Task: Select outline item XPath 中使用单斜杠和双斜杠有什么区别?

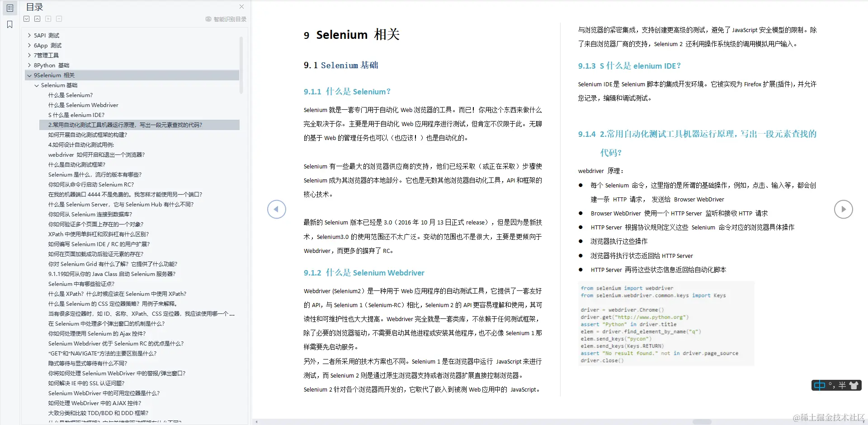Action: [99, 234]
